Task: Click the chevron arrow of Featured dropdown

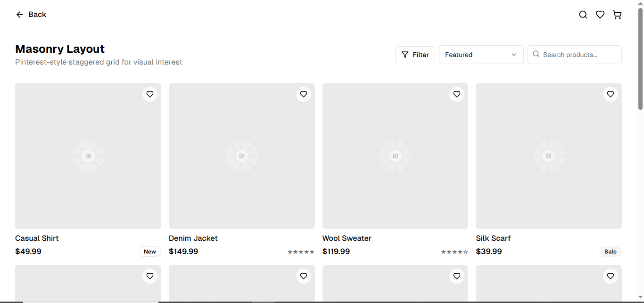Action: pyautogui.click(x=514, y=55)
